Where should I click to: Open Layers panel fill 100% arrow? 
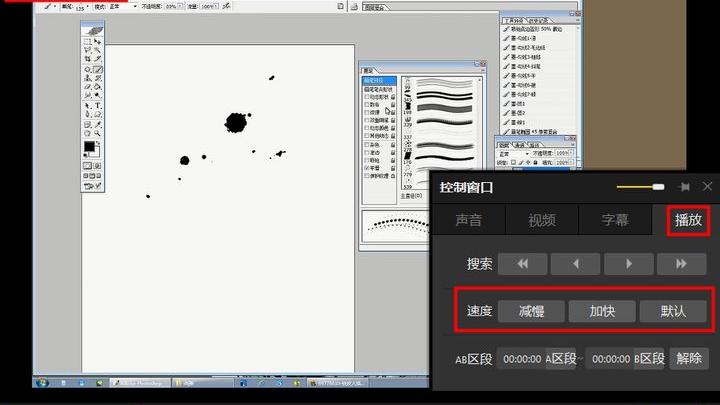[x=571, y=162]
